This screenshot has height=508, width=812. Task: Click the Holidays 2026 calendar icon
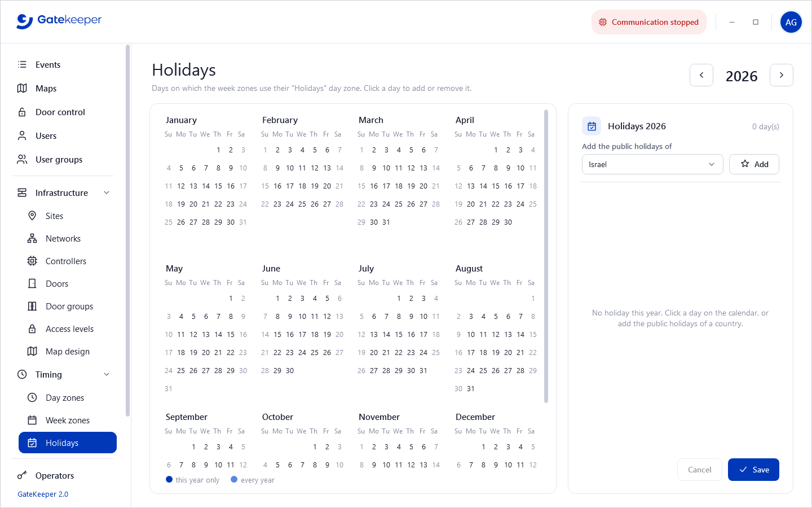click(592, 126)
